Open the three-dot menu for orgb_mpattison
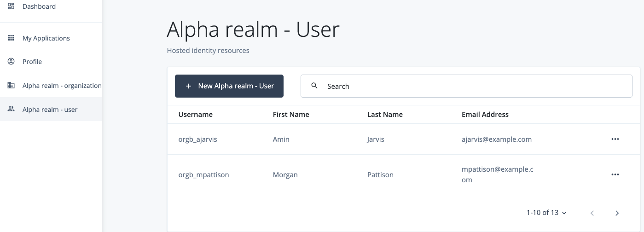The width and height of the screenshot is (644, 232). (x=615, y=174)
